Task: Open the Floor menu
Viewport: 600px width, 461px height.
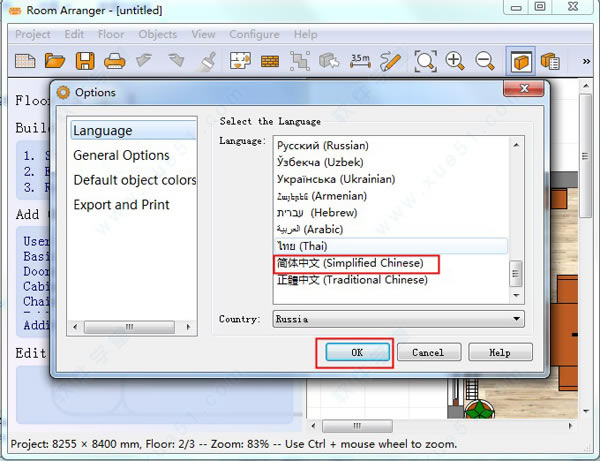Action: [111, 34]
